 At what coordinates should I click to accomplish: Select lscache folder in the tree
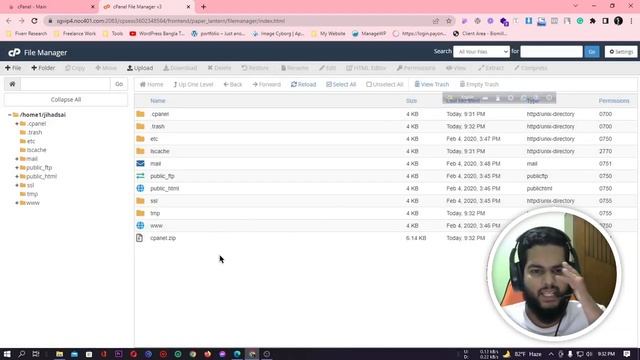36,150
